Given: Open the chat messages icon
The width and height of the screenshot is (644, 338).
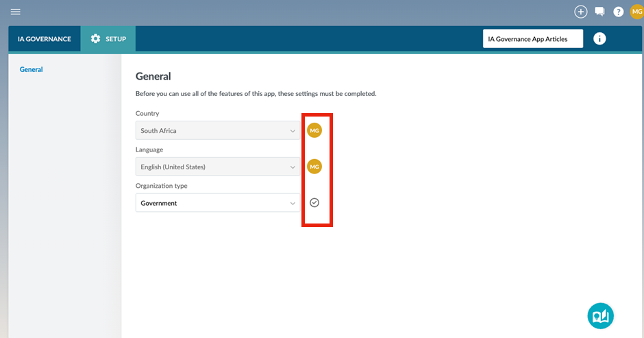Looking at the screenshot, I should [x=599, y=12].
